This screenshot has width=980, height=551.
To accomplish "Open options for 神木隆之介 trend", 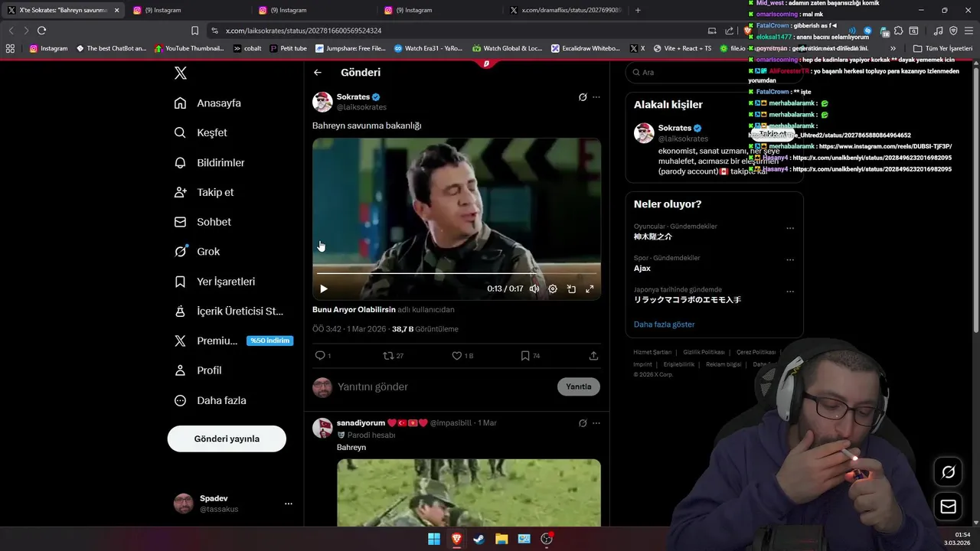I will 790,228.
